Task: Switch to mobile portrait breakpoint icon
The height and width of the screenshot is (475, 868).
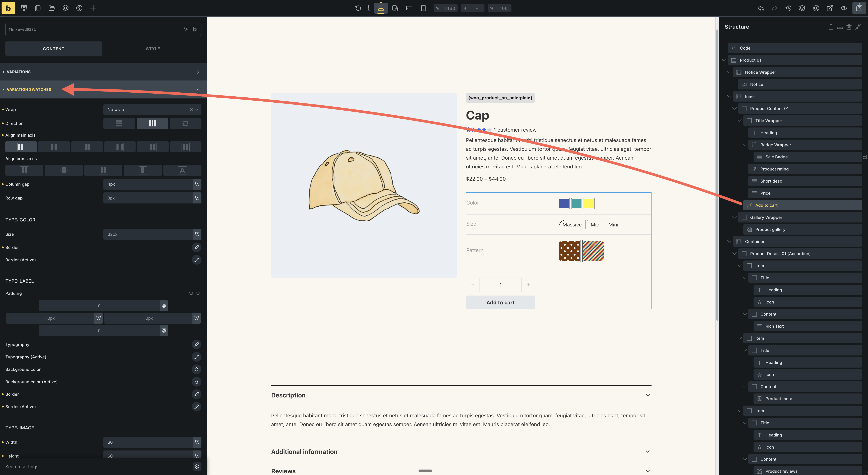Action: 423,8
